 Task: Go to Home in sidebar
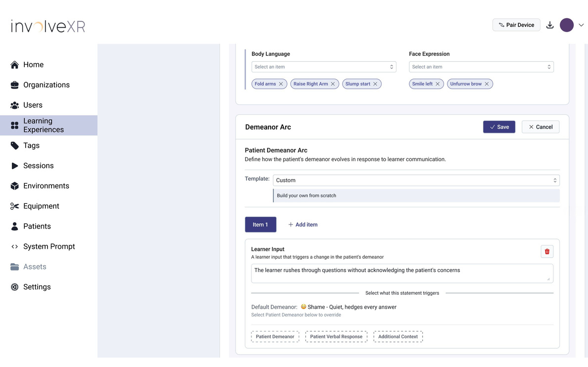pyautogui.click(x=49, y=65)
